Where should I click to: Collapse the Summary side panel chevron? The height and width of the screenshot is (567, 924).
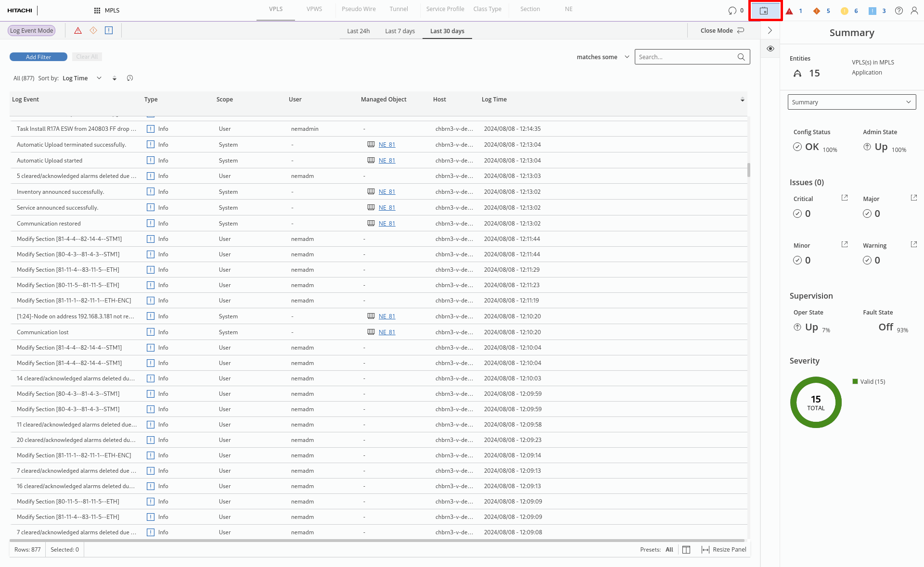point(770,30)
